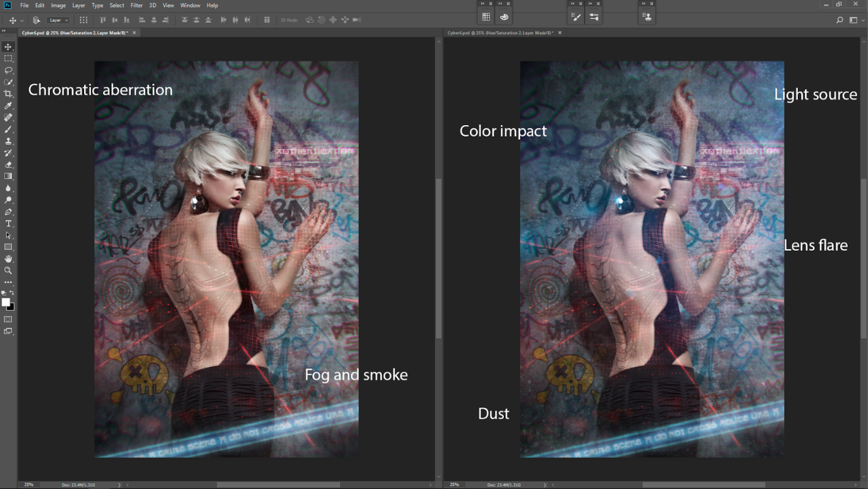This screenshot has width=868, height=489.
Task: Select the Move tool in the toolbox
Action: point(8,47)
